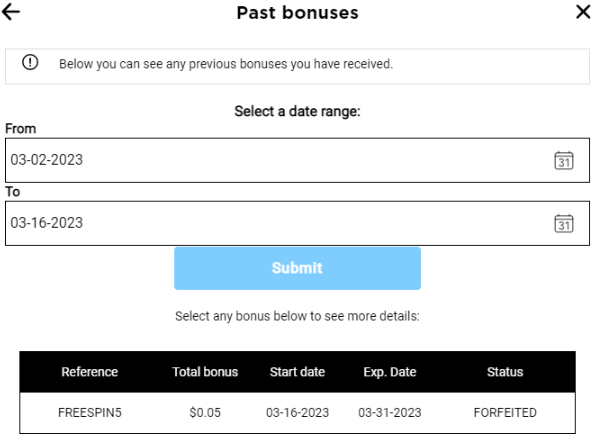Click the FORFEITED status cell
This screenshot has height=442, width=591.
(x=505, y=413)
